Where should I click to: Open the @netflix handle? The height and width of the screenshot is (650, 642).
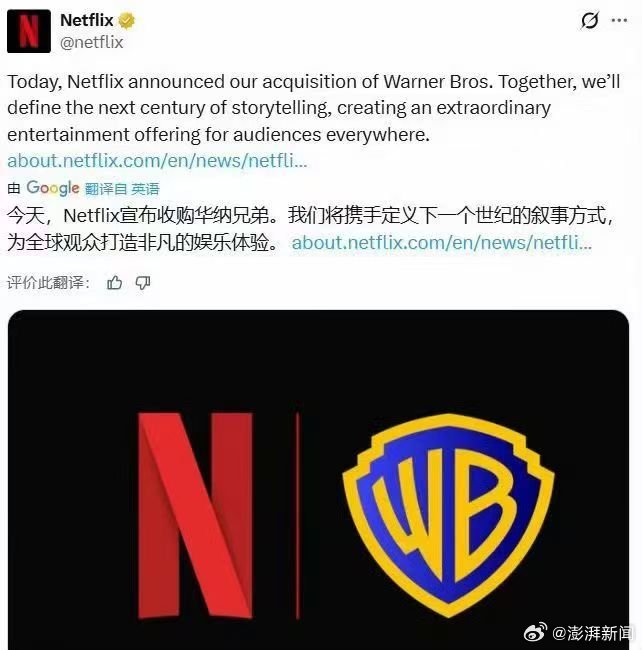coord(92,42)
